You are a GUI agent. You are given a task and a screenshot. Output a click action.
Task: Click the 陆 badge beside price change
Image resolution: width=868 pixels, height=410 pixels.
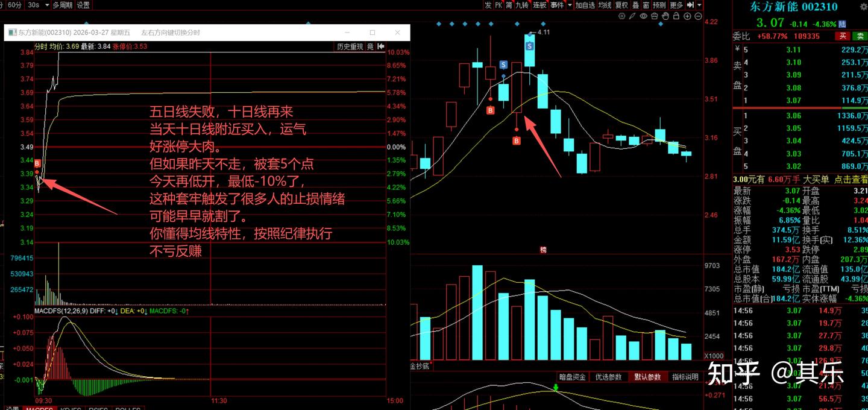point(842,24)
